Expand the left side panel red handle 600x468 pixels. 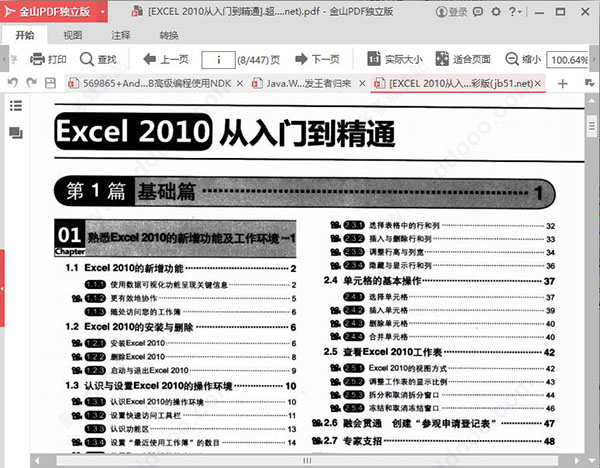pos(2,288)
